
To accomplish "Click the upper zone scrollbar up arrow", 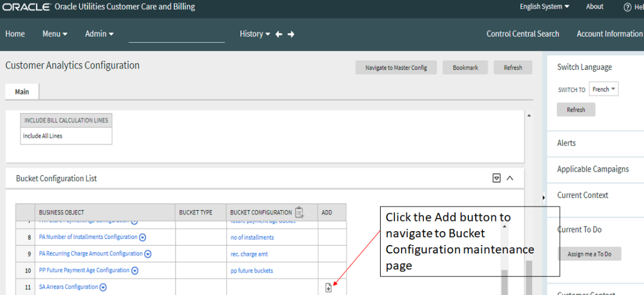I will 529,116.
